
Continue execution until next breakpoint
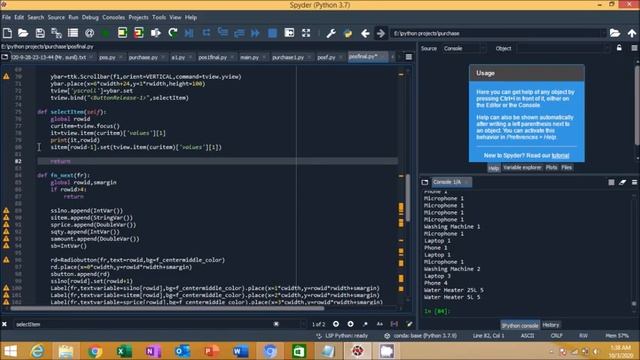256,33
